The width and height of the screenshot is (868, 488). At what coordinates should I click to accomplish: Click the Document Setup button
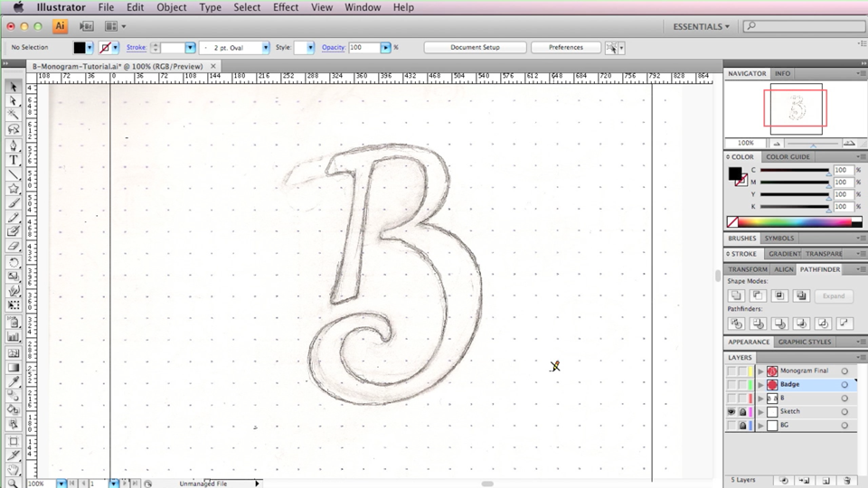click(475, 47)
